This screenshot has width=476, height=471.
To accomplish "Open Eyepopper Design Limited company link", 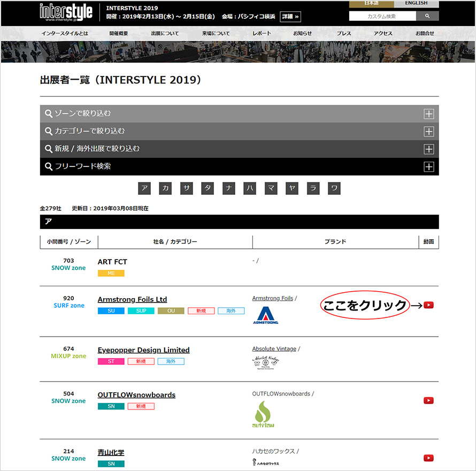I will coord(143,350).
